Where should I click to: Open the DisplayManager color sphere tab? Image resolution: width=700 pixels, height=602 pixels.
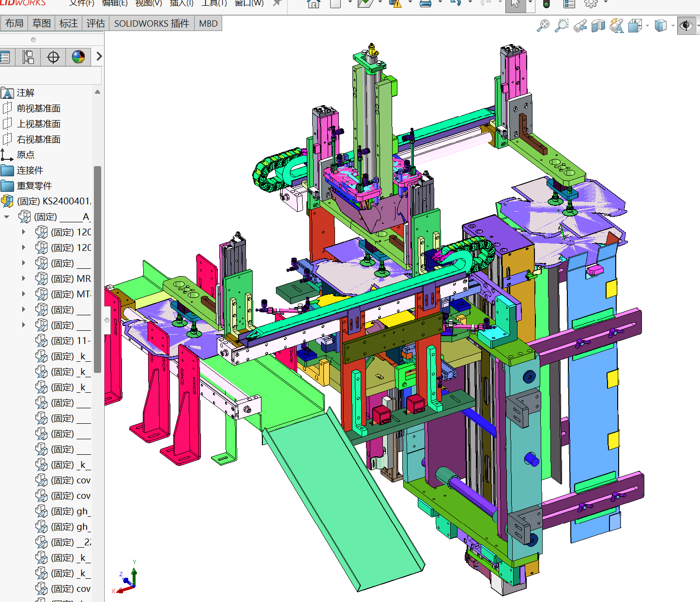click(78, 57)
